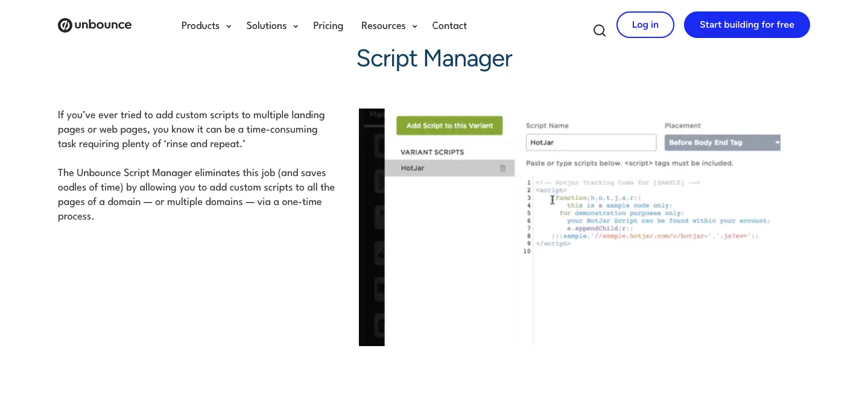Open the site search icon
The width and height of the screenshot is (868, 407).
(x=599, y=31)
